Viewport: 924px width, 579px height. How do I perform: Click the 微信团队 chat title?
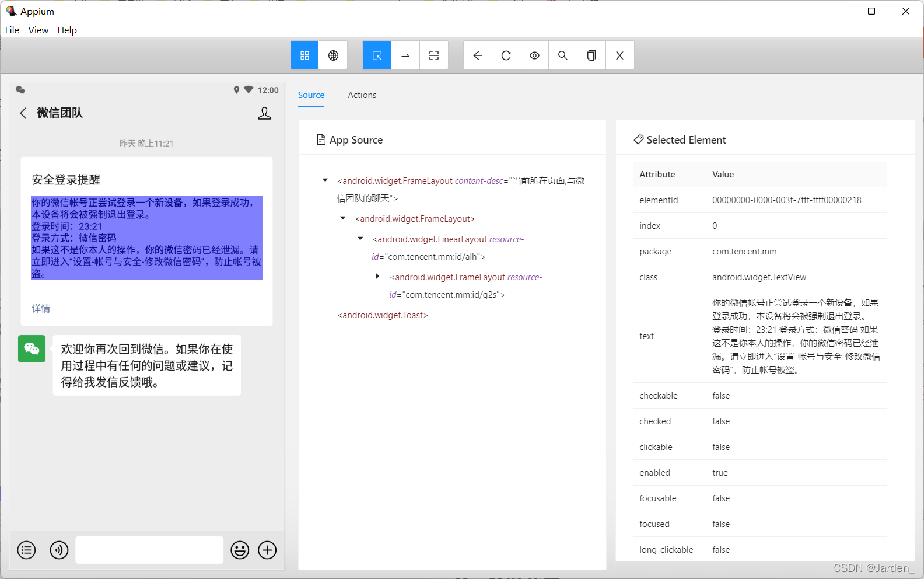point(60,113)
